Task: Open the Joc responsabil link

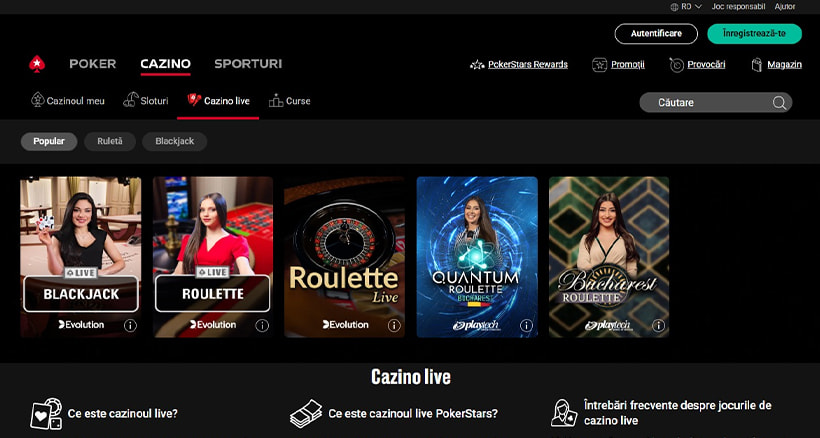Action: tap(738, 7)
